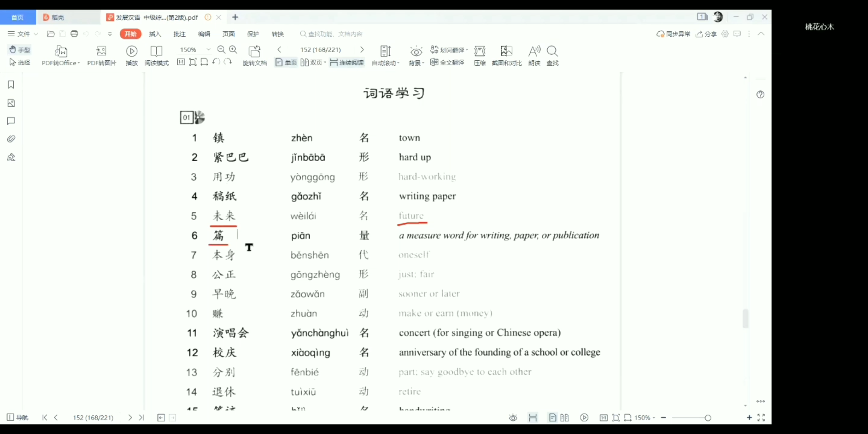
Task: Switch to the 首页 home tab
Action: pyautogui.click(x=17, y=17)
